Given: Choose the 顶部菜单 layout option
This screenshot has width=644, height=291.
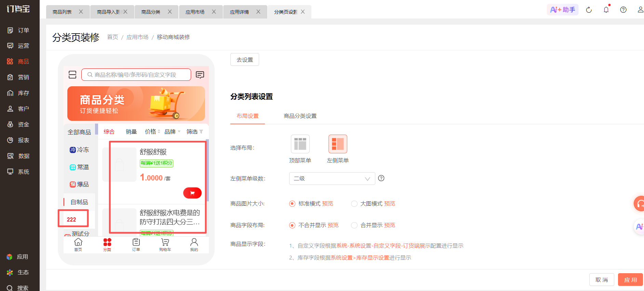Looking at the screenshot, I should [300, 144].
